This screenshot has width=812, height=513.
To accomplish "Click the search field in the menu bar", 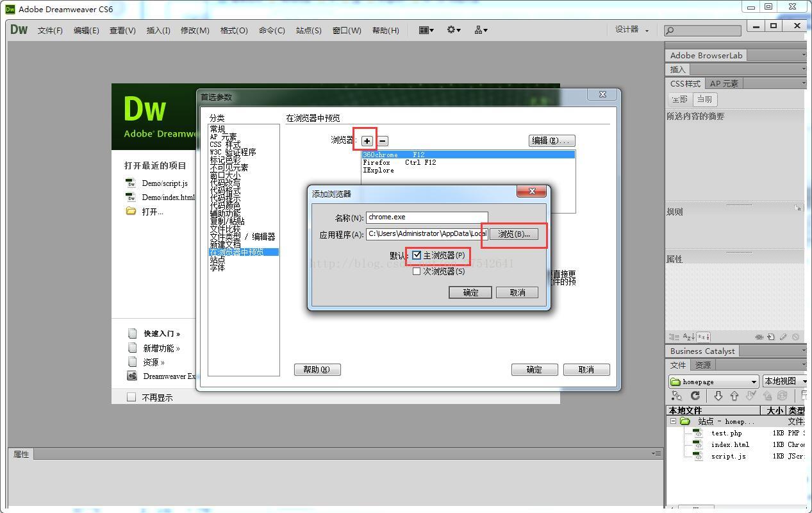I will coord(703,30).
